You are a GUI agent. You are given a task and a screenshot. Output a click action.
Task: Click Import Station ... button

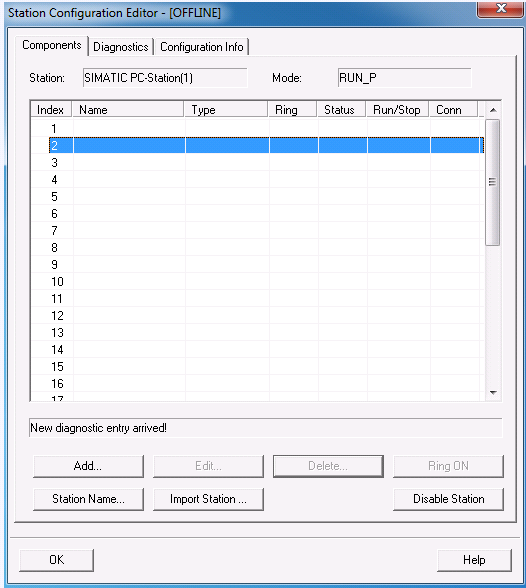[208, 499]
